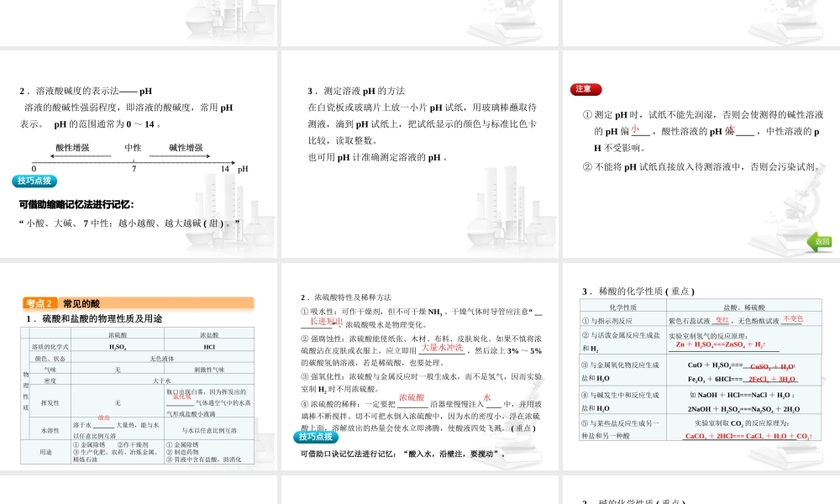Click note ① about 试纸不能先润湿

point(703,131)
